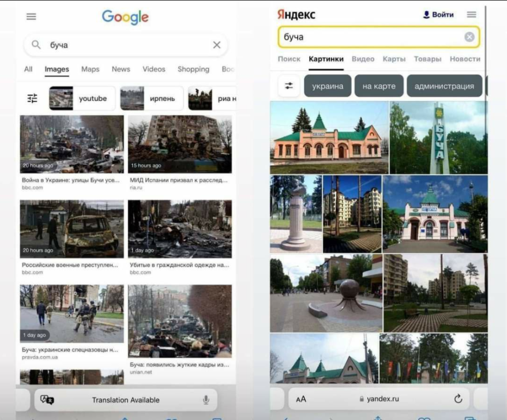Tap the yandex.ru address bar
Viewport: 507px width, 420px height.
click(x=379, y=399)
